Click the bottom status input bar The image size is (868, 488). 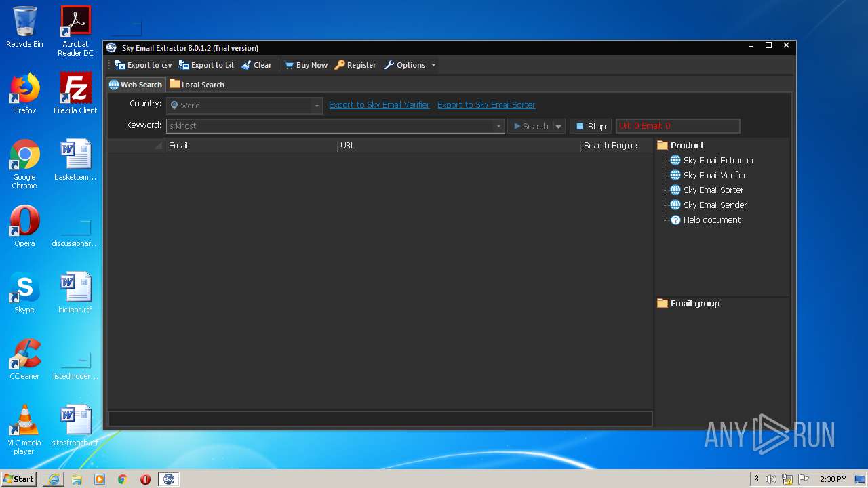pyautogui.click(x=380, y=419)
